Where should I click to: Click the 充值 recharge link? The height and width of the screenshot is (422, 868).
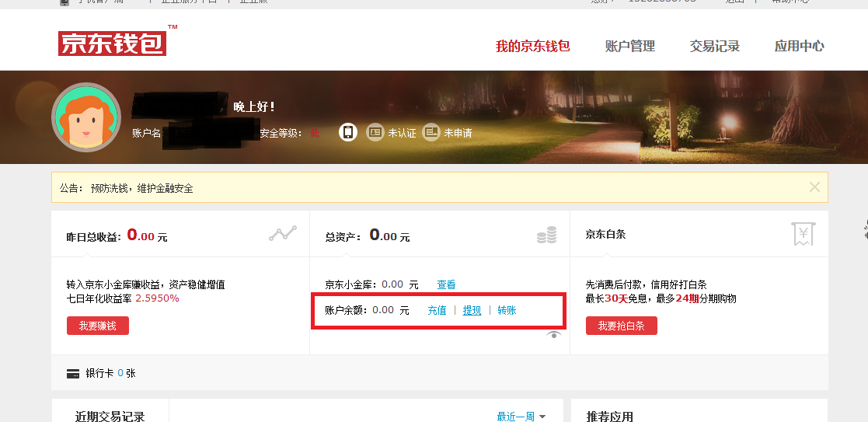tap(437, 311)
